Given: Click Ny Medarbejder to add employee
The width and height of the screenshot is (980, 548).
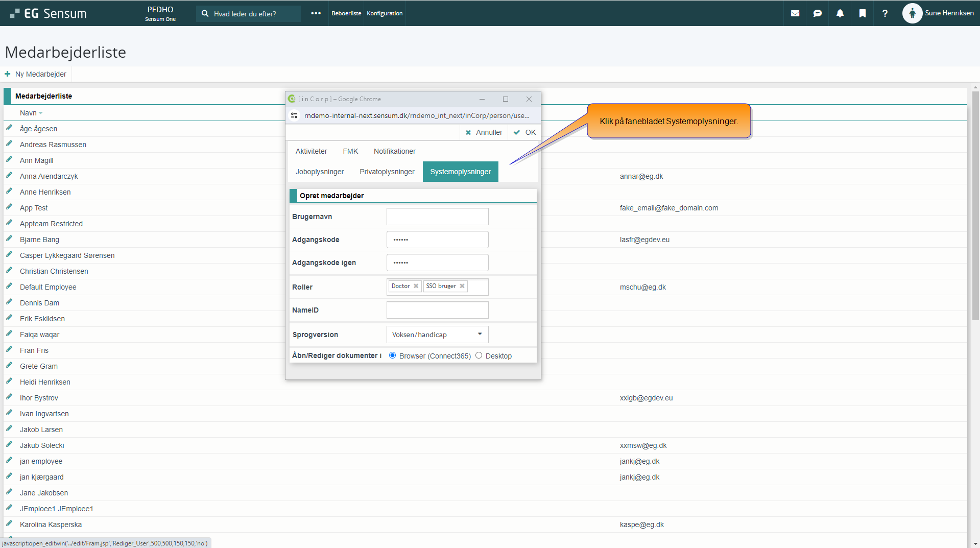Looking at the screenshot, I should click(x=36, y=74).
